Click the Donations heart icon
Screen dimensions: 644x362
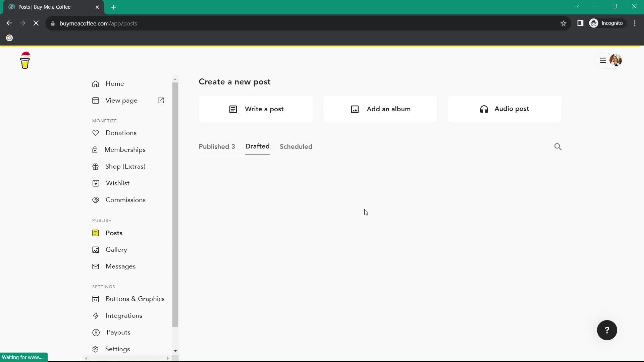tap(96, 133)
